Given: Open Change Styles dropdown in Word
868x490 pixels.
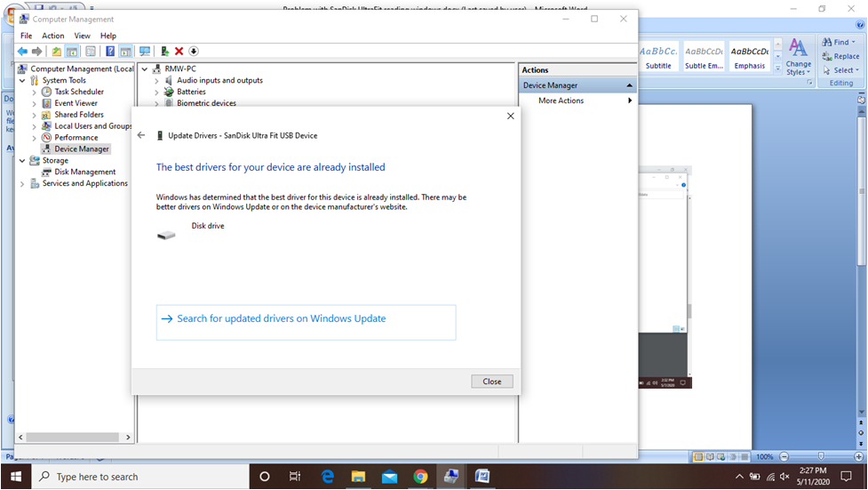Looking at the screenshot, I should 798,57.
